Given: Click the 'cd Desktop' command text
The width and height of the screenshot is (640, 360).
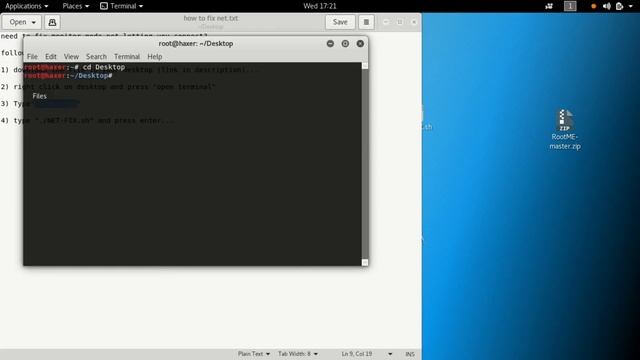Looking at the screenshot, I should click(104, 67).
